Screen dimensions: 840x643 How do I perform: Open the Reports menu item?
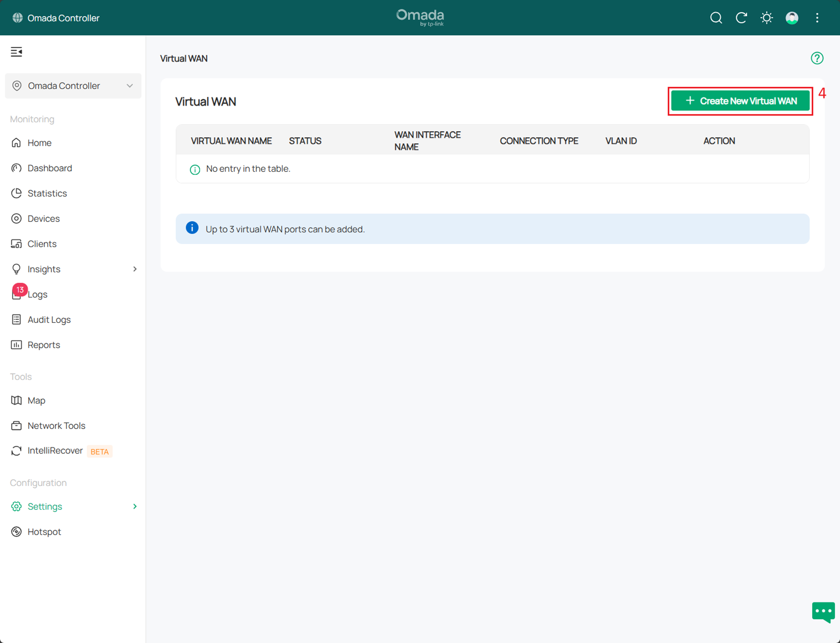tap(44, 345)
